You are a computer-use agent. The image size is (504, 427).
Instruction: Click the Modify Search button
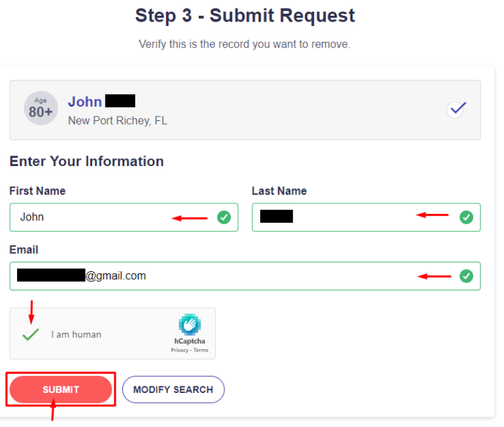[173, 390]
